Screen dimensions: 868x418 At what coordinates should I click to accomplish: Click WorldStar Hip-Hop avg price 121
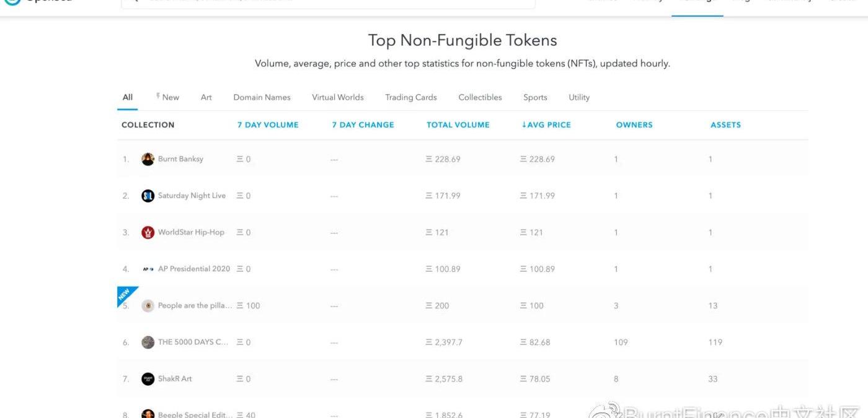click(531, 232)
